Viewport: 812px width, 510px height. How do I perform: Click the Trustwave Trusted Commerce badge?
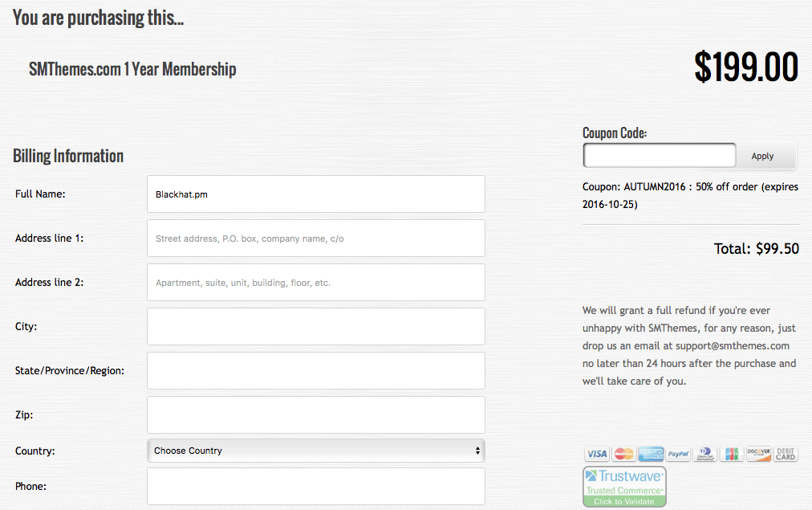(x=624, y=487)
